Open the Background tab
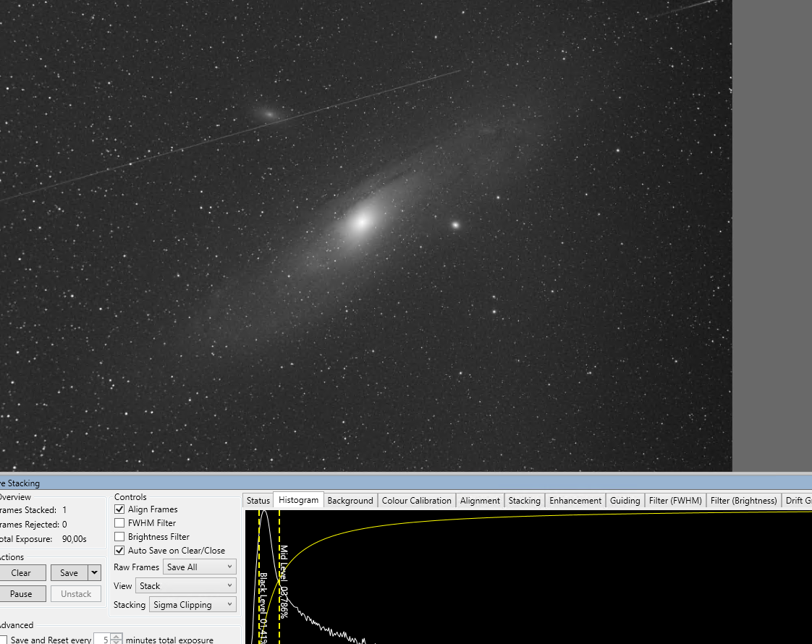This screenshot has width=812, height=644. (350, 501)
